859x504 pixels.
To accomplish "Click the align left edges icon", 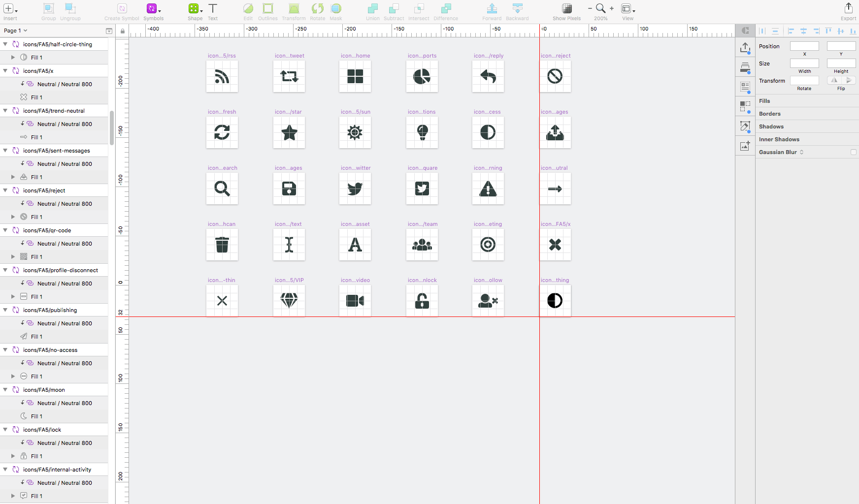I will tap(791, 31).
